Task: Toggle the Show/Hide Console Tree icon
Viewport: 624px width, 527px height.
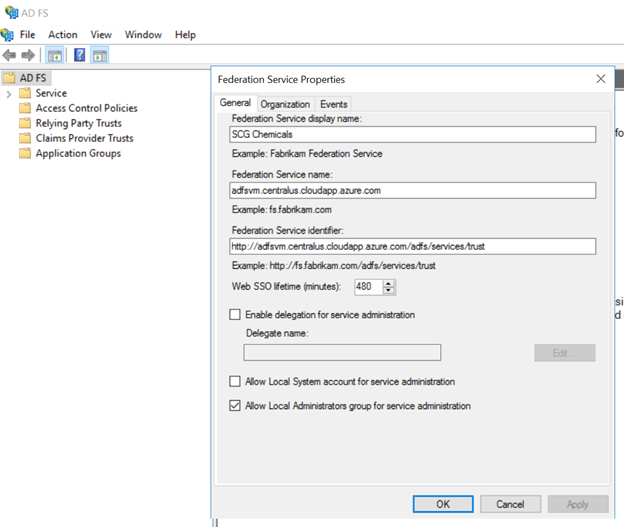Action: [55, 55]
